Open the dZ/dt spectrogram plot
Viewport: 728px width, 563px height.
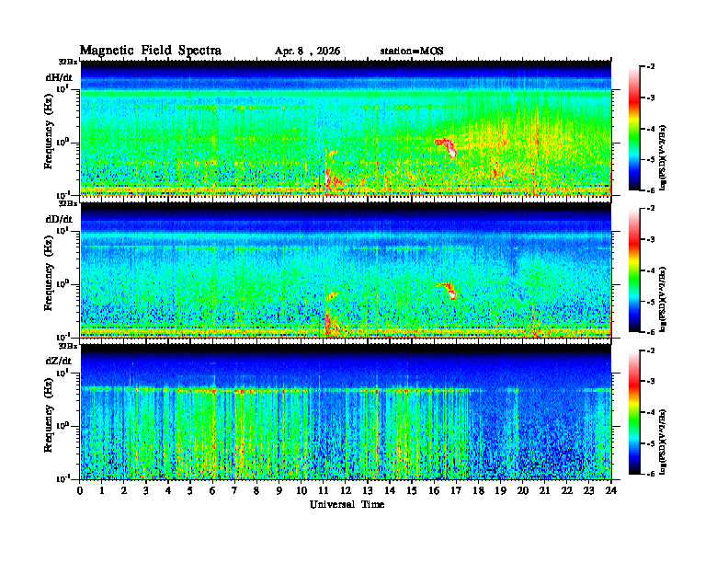tap(346, 411)
